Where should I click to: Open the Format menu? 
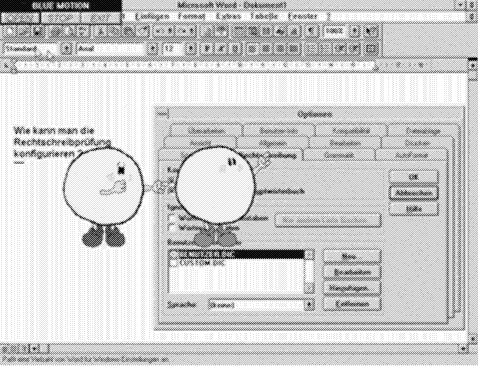191,16
